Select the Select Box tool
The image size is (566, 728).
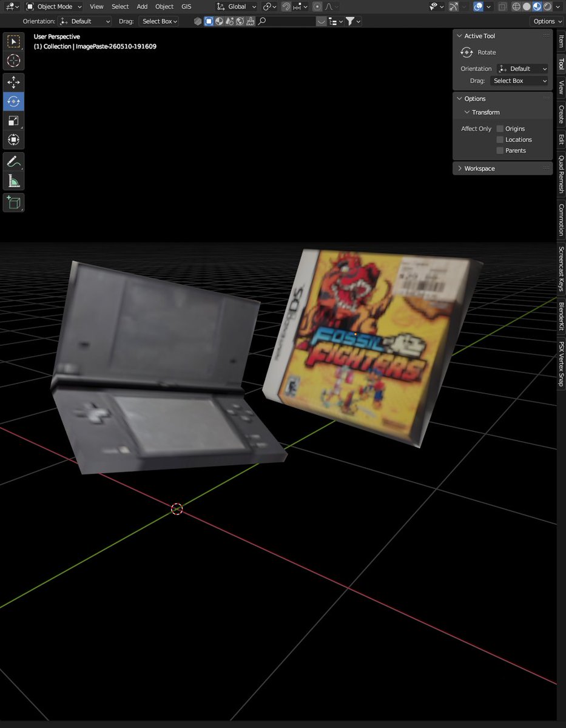point(13,42)
